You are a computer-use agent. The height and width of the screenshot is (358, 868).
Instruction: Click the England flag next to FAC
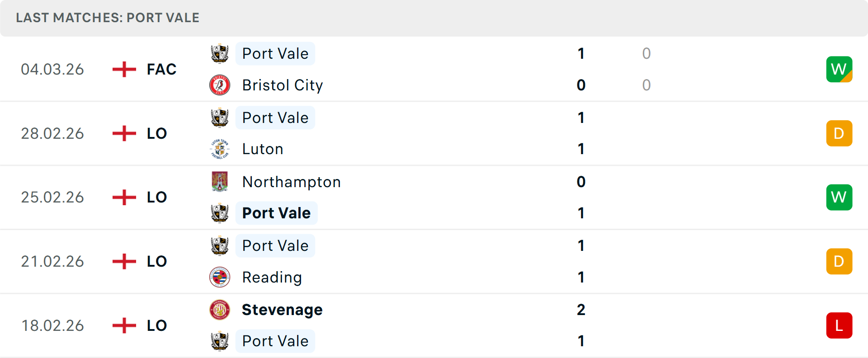click(x=123, y=69)
